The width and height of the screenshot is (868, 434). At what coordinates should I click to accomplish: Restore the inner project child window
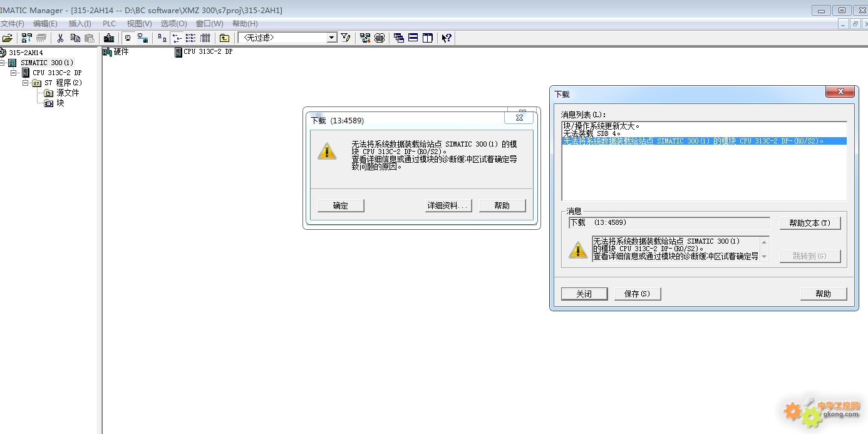855,24
